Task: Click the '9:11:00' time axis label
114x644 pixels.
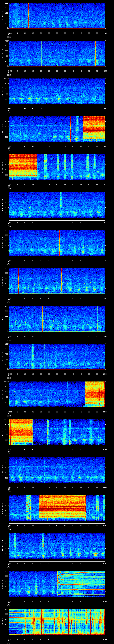Action: point(9,450)
